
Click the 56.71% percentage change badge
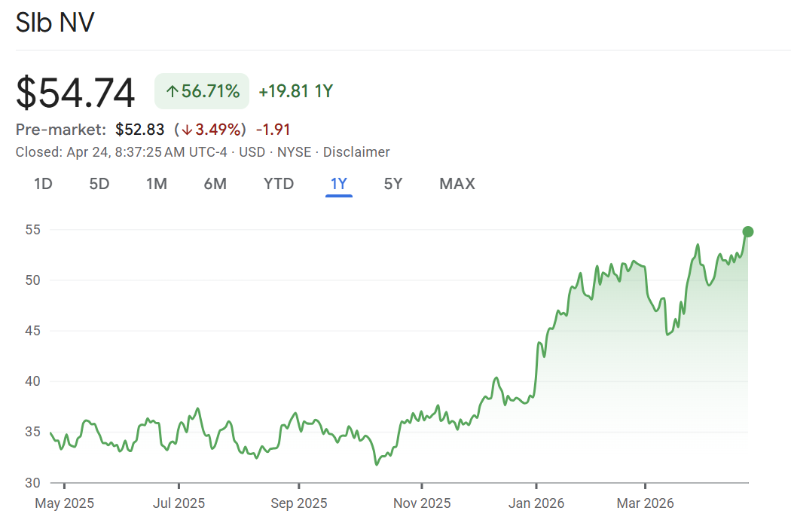click(202, 92)
